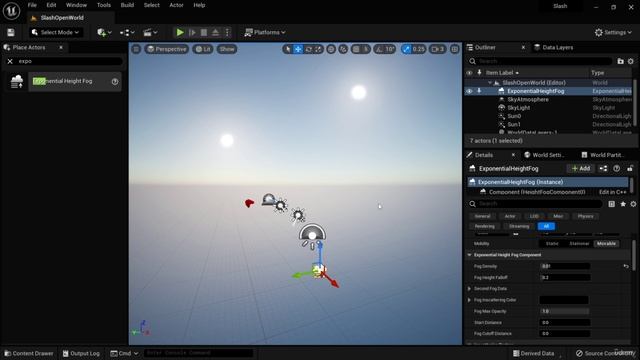Open the Perspective view dropdown

pyautogui.click(x=166, y=49)
